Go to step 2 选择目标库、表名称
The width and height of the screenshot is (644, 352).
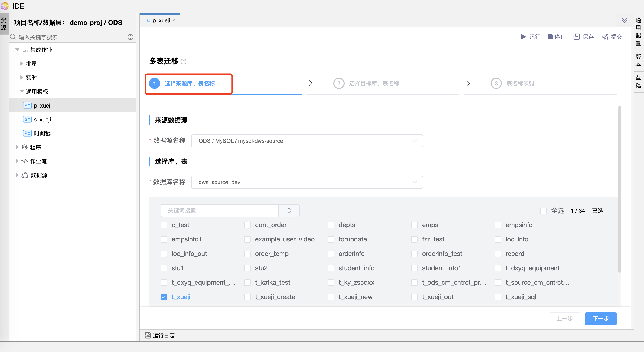(x=374, y=84)
